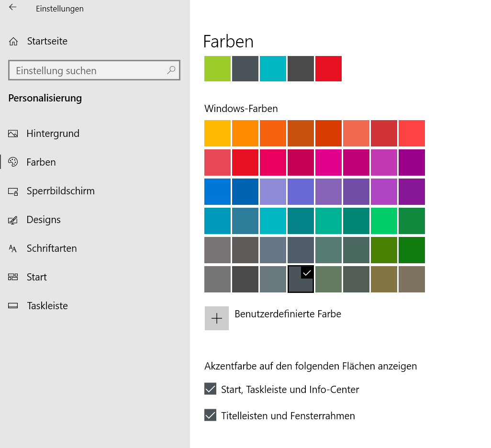Go to the Sperrbildschirm section
491x448 pixels.
coord(60,191)
